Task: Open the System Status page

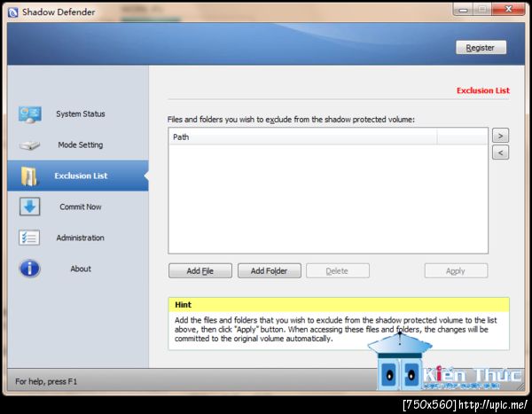Action: pos(81,114)
